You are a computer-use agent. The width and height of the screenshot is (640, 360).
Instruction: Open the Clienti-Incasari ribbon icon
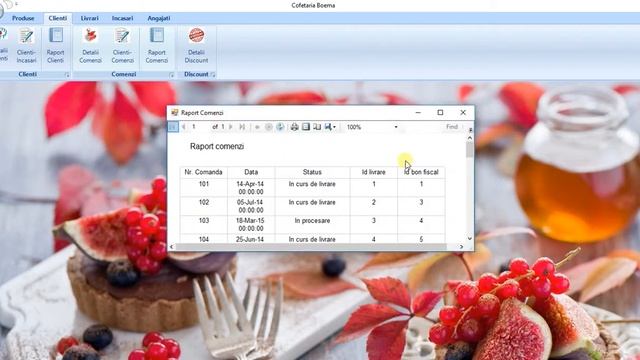coord(27,45)
